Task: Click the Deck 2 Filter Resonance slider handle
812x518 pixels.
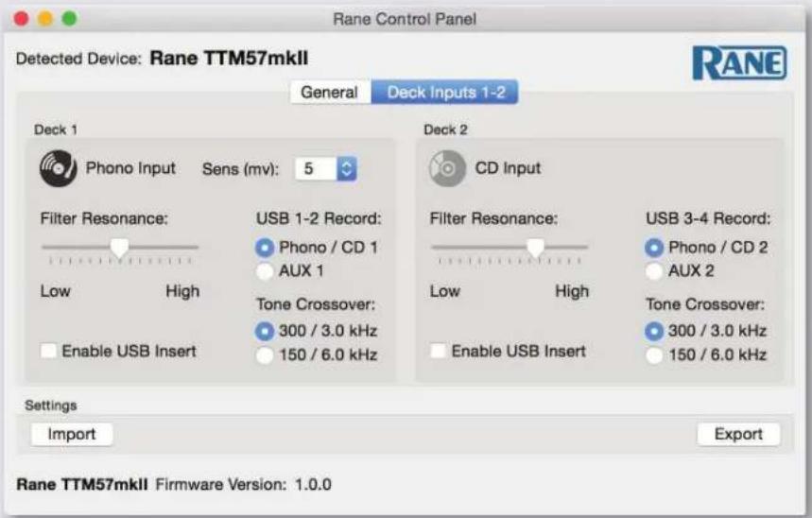Action: pyautogui.click(x=535, y=248)
